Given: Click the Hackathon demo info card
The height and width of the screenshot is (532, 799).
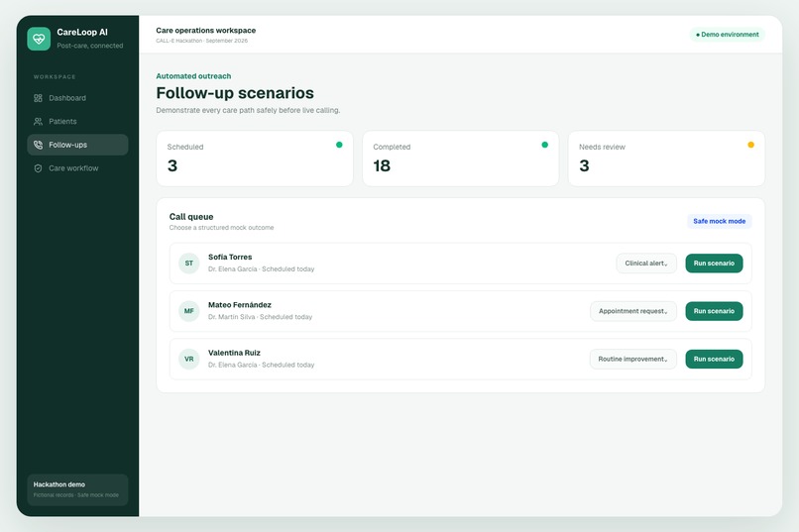Looking at the screenshot, I should tap(77, 489).
